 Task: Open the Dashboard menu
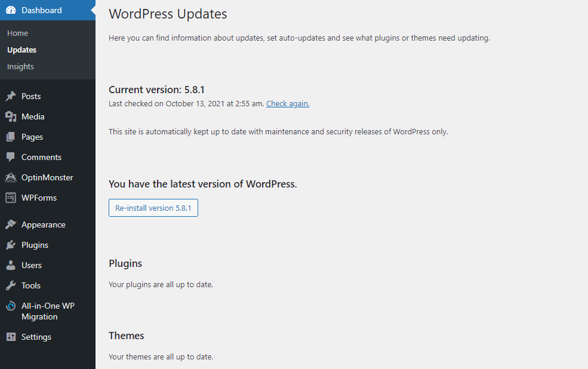point(48,10)
